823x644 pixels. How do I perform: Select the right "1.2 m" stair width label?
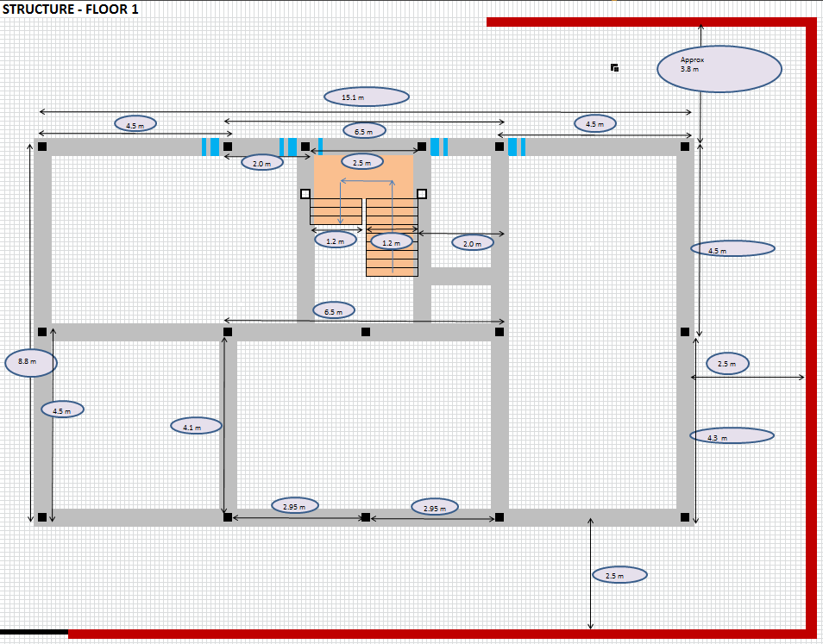(392, 241)
